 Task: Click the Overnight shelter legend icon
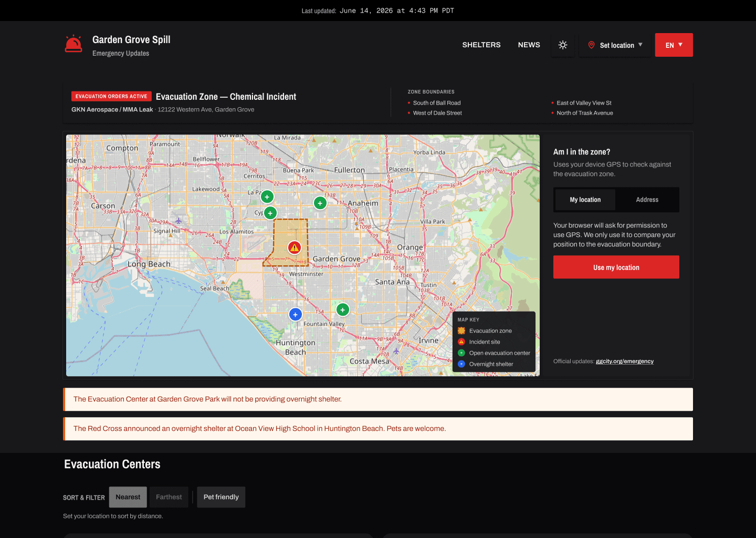(461, 364)
